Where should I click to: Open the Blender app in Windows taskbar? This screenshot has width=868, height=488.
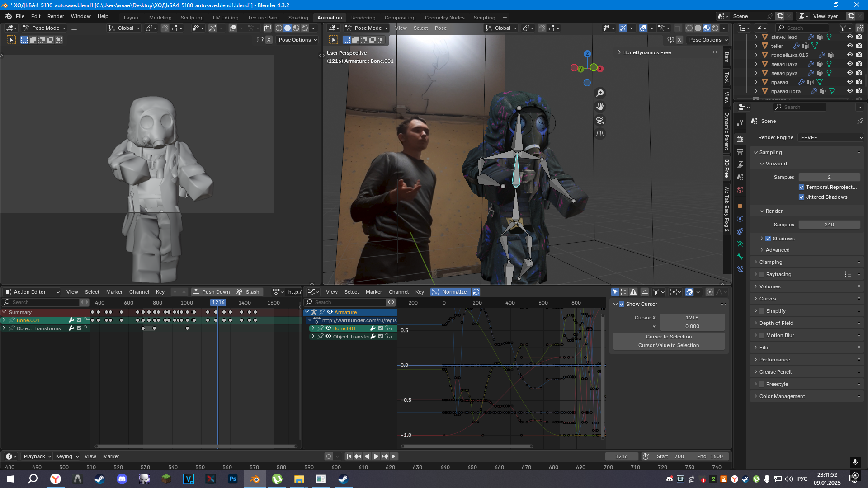[x=255, y=479]
